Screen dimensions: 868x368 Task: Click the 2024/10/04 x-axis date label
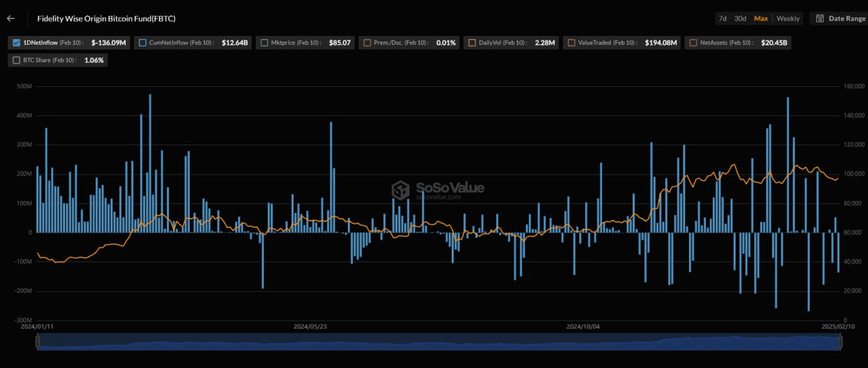point(583,327)
